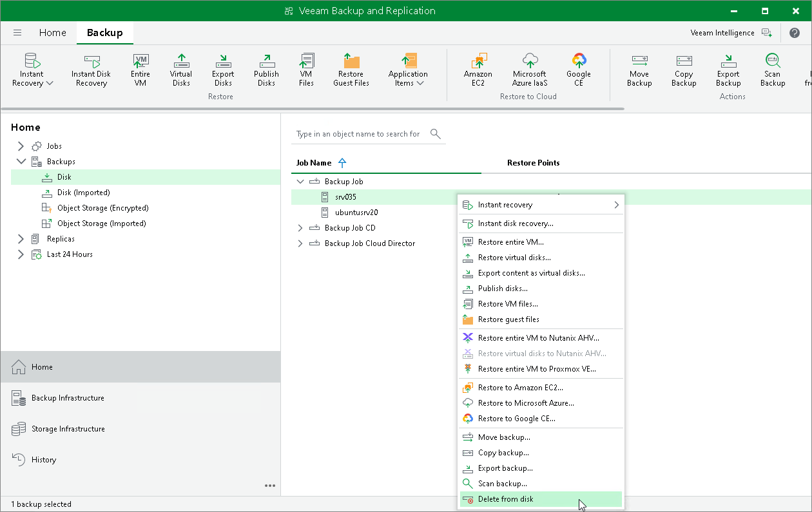Open Application Items ribbon dropdown

(408, 70)
